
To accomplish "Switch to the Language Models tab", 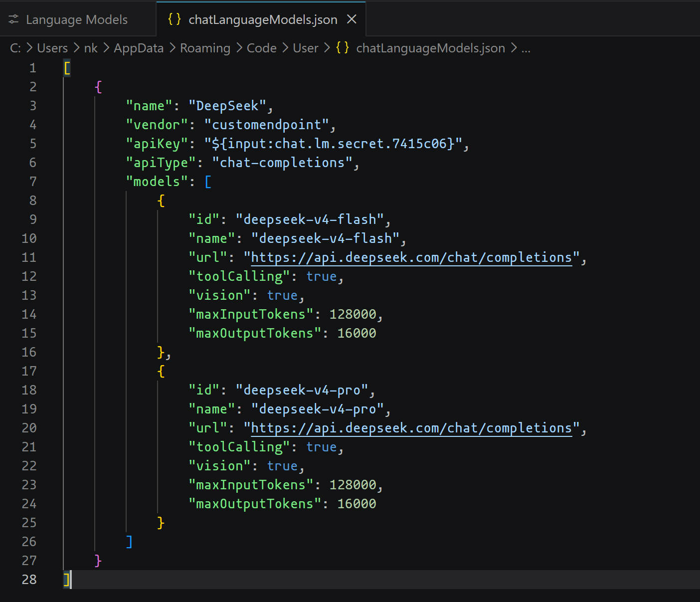I will point(77,19).
